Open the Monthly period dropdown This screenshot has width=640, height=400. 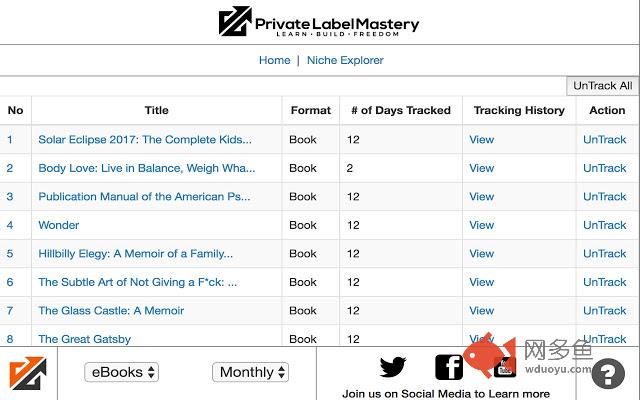point(250,372)
